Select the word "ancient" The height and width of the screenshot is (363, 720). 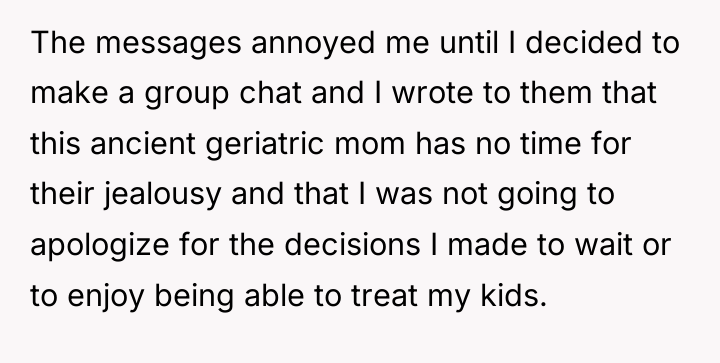pos(143,143)
